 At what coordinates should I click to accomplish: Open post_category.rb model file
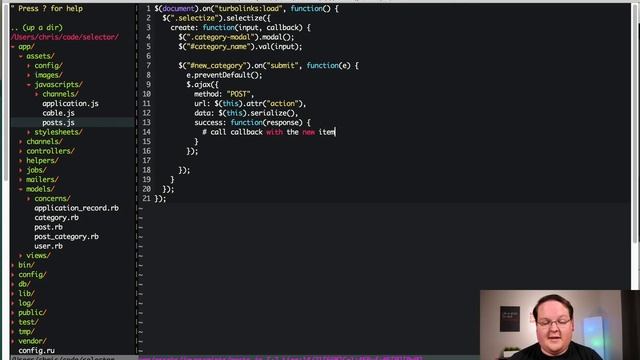tap(66, 237)
